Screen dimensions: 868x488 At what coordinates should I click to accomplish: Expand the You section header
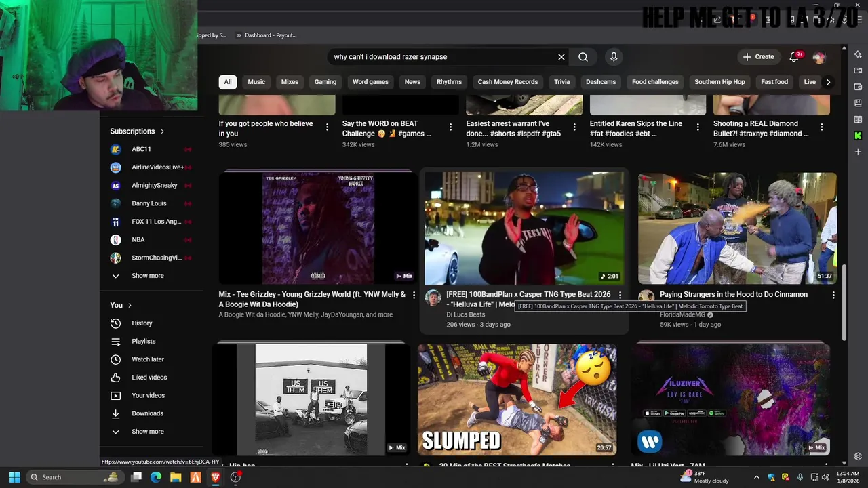pyautogui.click(x=121, y=305)
